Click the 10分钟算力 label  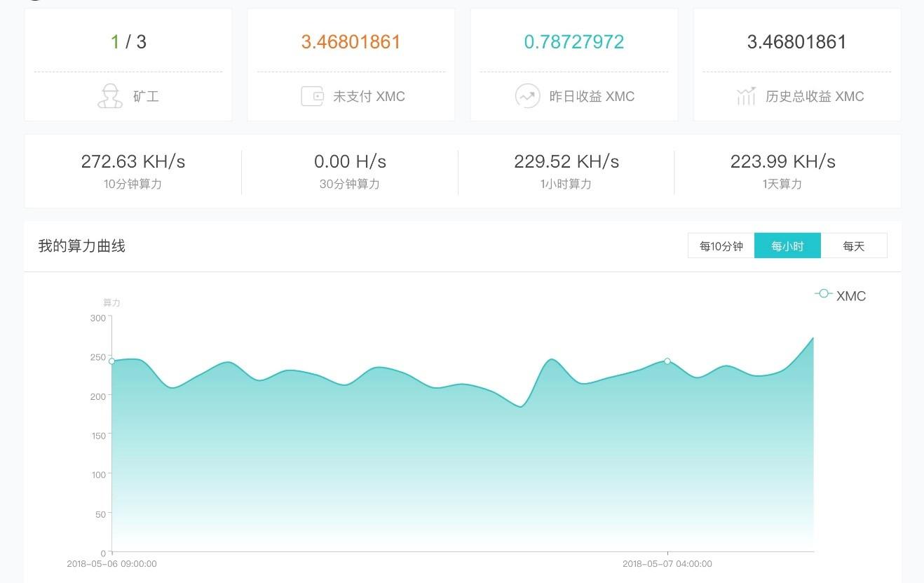[133, 184]
